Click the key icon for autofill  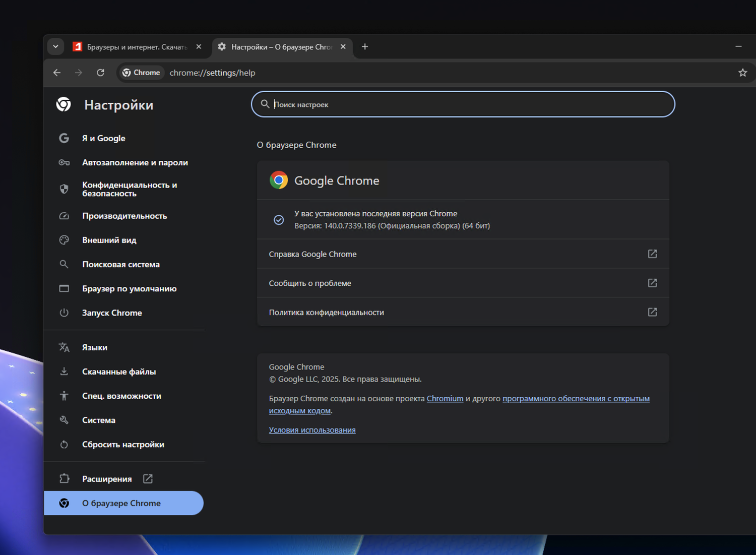click(x=64, y=162)
